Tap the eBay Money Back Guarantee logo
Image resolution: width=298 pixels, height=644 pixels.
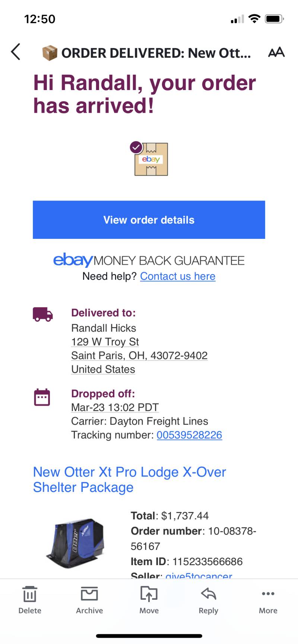[149, 260]
